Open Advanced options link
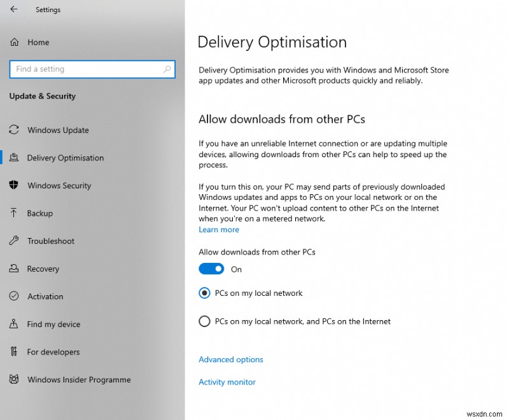Screen dimensions: 509x420 pos(230,359)
